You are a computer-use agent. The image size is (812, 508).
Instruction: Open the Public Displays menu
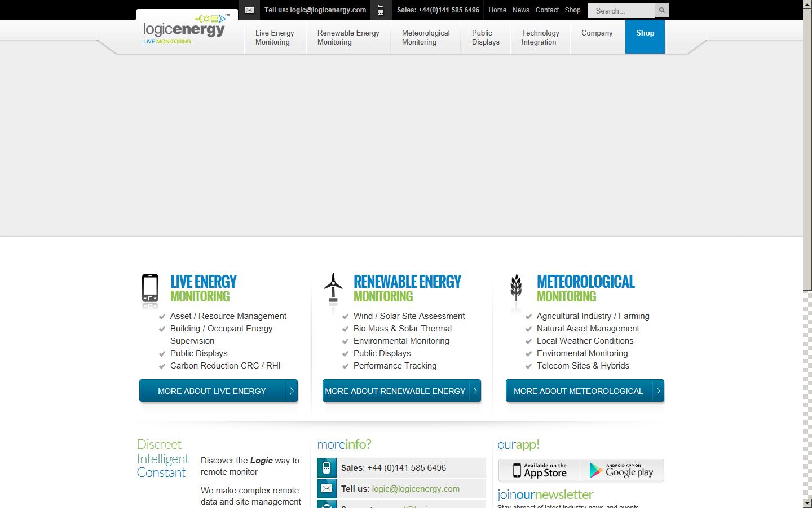484,37
